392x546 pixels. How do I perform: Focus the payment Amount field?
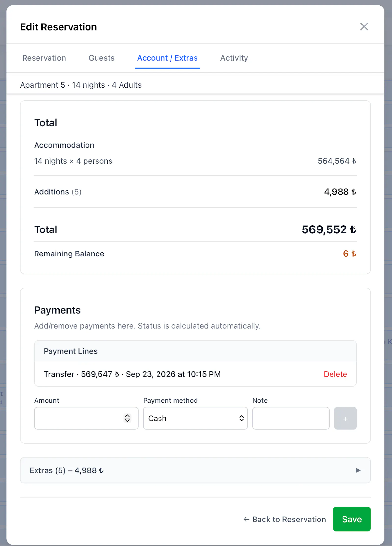(86, 418)
